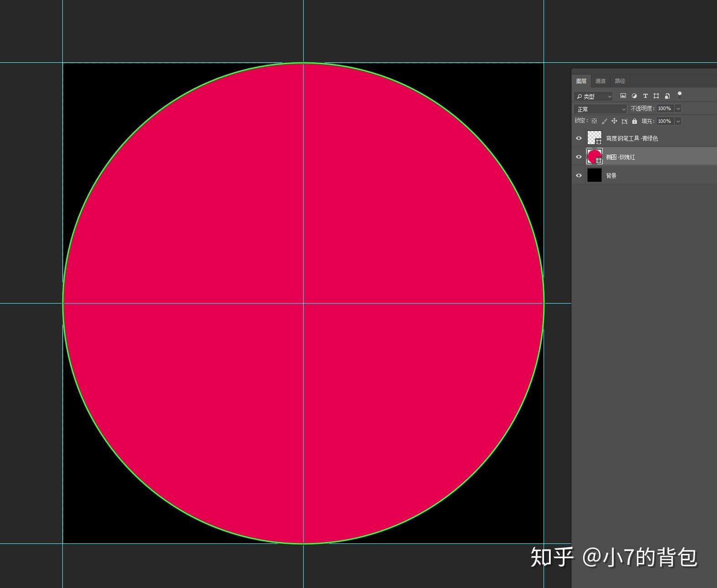
Task: Click the 不透明度 label
Action: pyautogui.click(x=642, y=108)
